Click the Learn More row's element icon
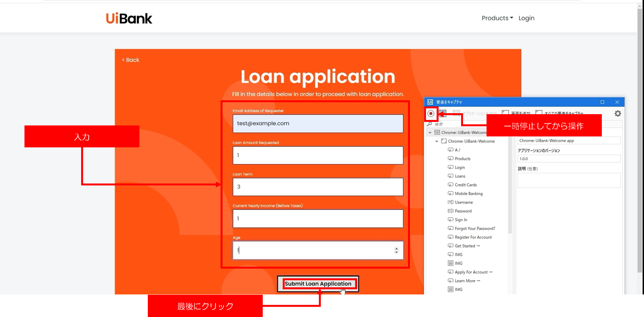The width and height of the screenshot is (644, 317). [x=450, y=281]
